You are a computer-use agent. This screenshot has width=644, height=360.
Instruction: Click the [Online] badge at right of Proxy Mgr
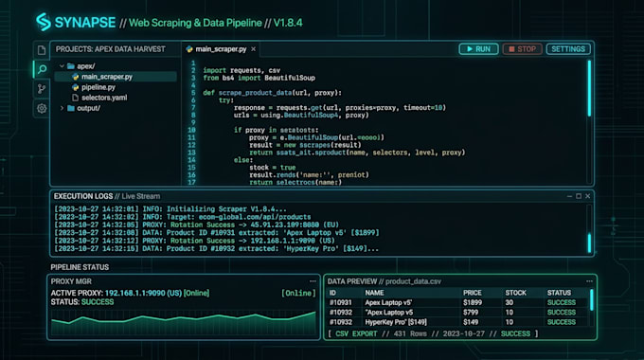coord(298,293)
